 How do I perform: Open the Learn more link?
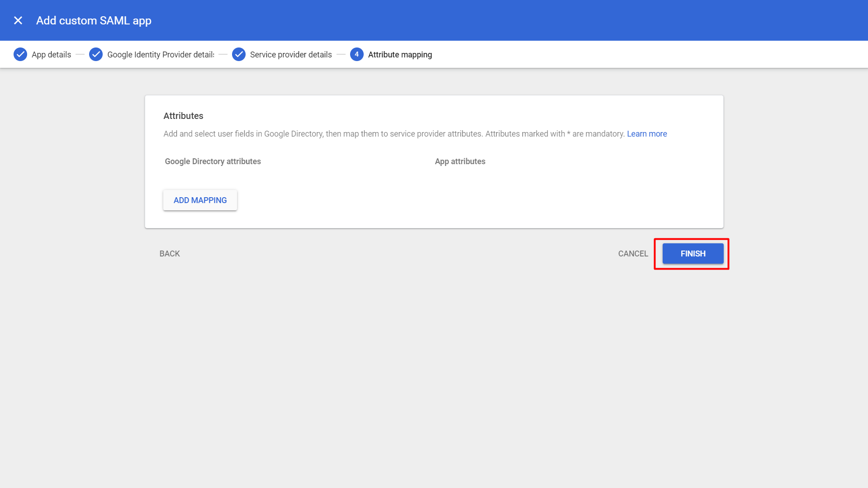pyautogui.click(x=647, y=134)
